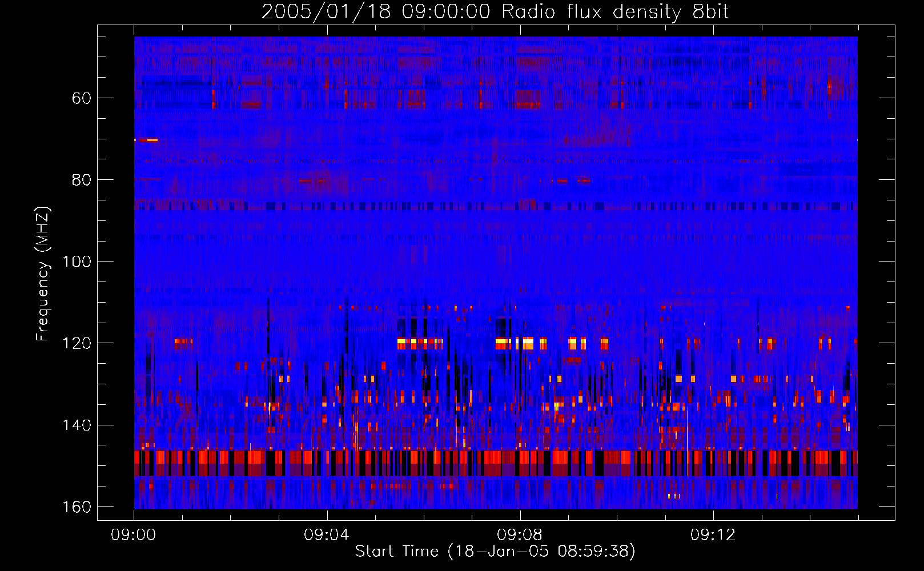Screen dimensions: 924x571
Task: Click the 80 MHz frequency tick label
Action: (x=81, y=180)
